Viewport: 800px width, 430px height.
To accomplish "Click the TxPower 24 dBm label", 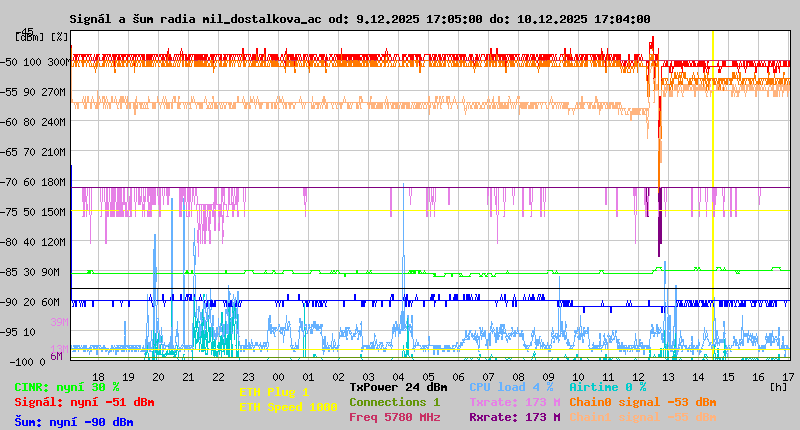I will (398, 387).
